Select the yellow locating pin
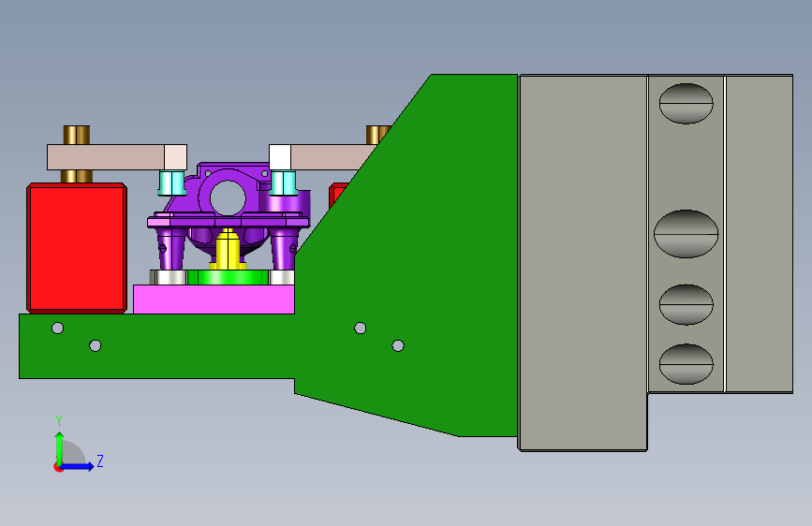Viewport: 812px width, 526px height. click(x=228, y=250)
